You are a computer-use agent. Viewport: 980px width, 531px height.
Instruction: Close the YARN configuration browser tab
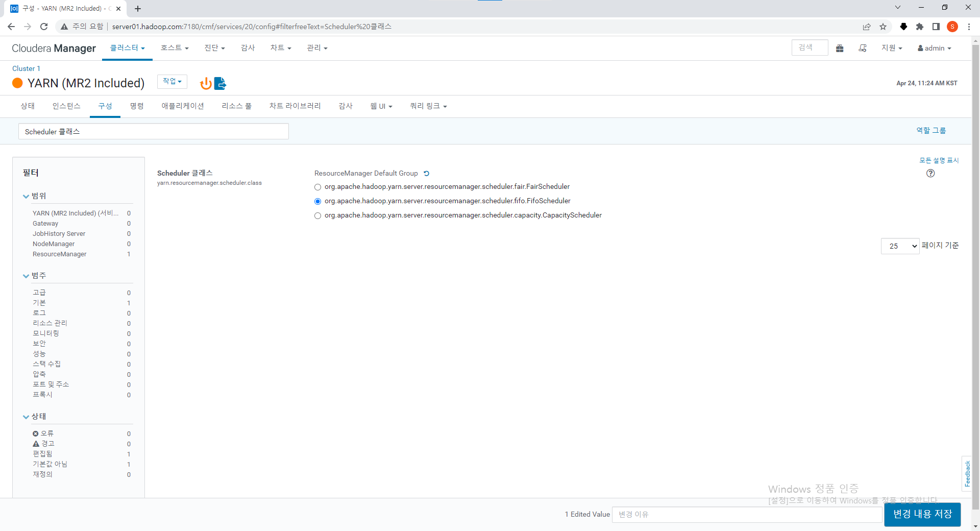pos(118,9)
